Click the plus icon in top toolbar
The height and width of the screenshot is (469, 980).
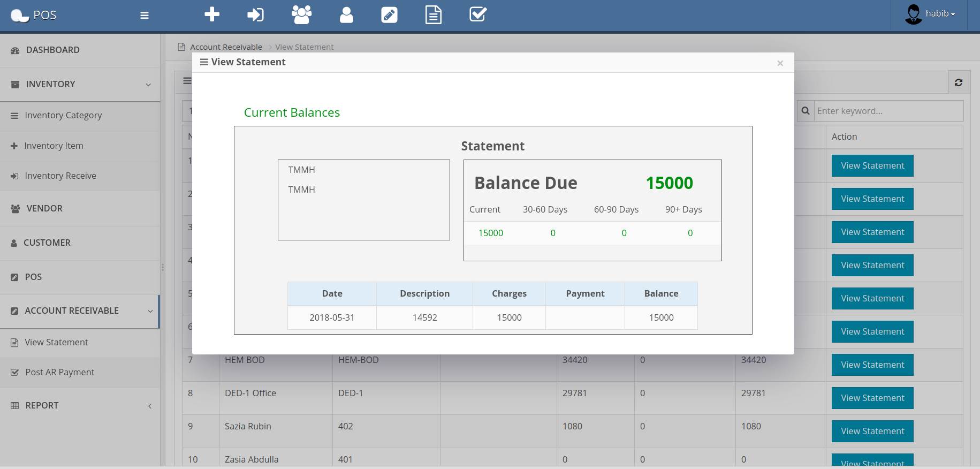point(212,14)
